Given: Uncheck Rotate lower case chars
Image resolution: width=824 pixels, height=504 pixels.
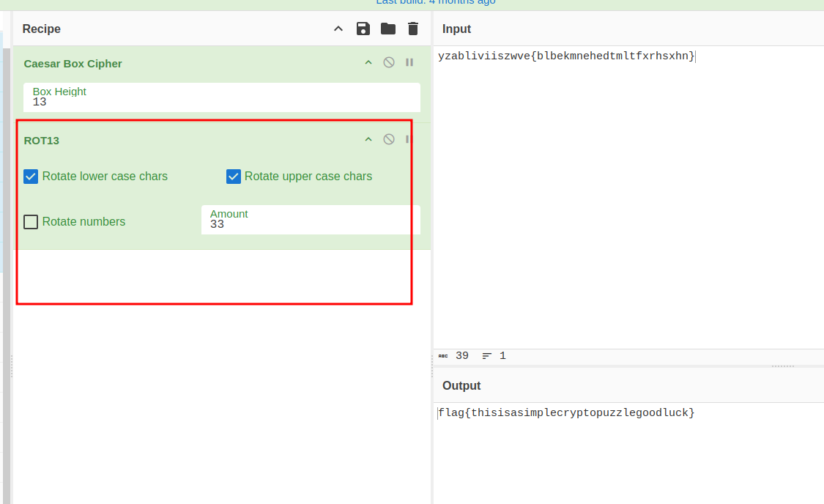Looking at the screenshot, I should [x=31, y=177].
